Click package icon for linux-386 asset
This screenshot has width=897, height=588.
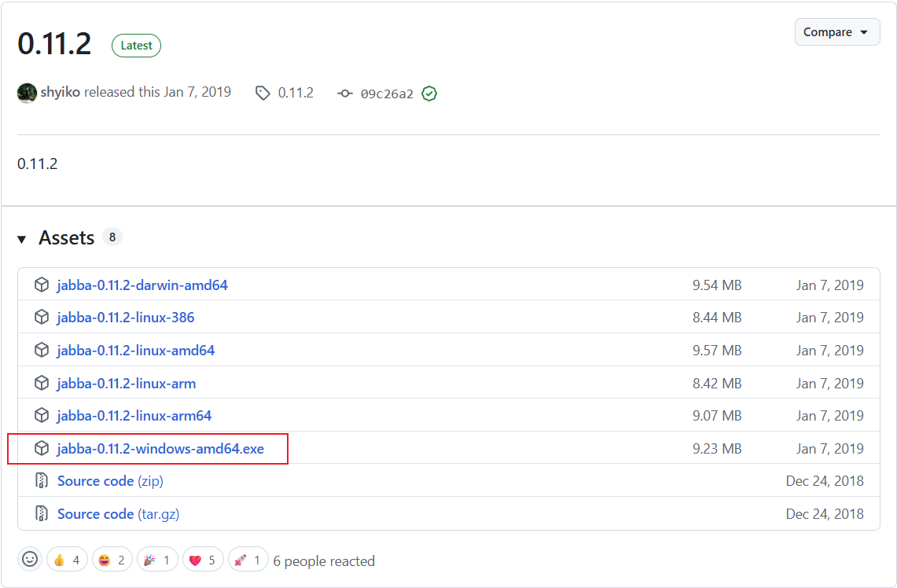(42, 317)
